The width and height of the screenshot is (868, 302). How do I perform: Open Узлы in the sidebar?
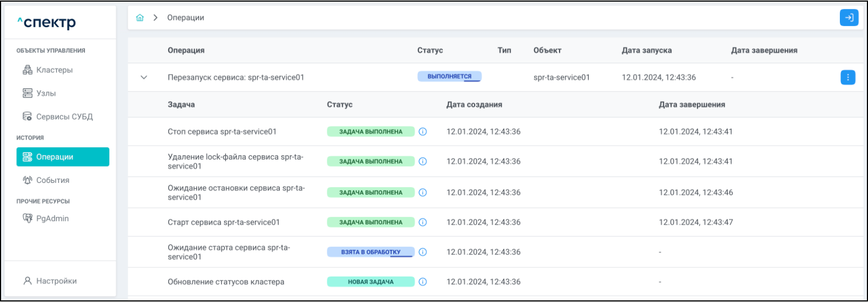click(46, 93)
